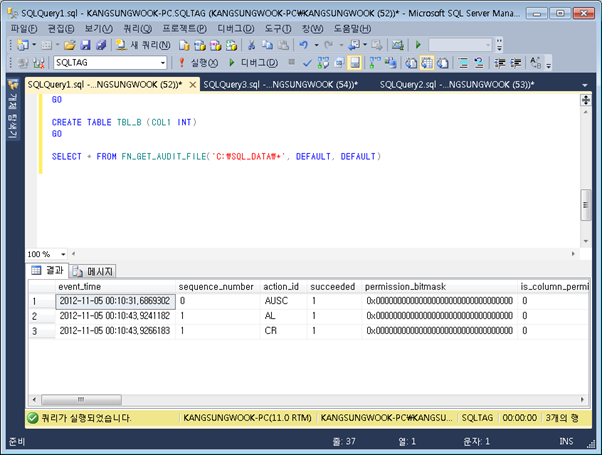Switch to SQLQuery3.sql tab
Viewport: 602px width, 455px height.
(x=280, y=84)
